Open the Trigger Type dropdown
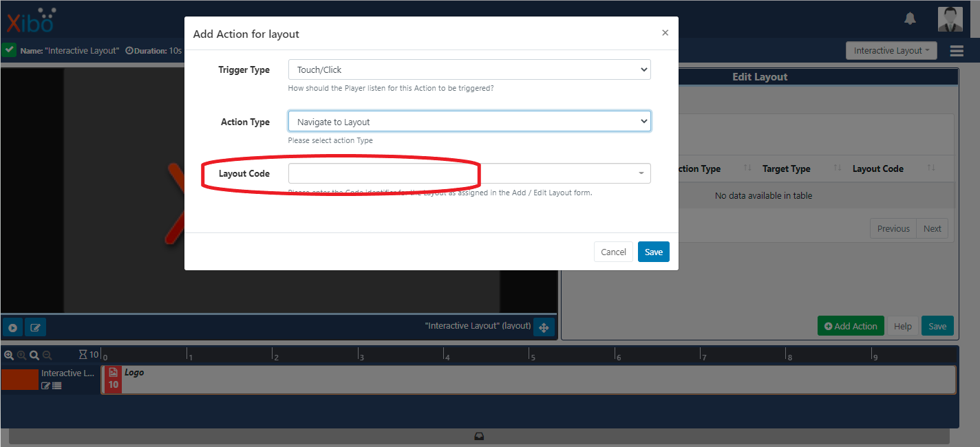 [469, 69]
